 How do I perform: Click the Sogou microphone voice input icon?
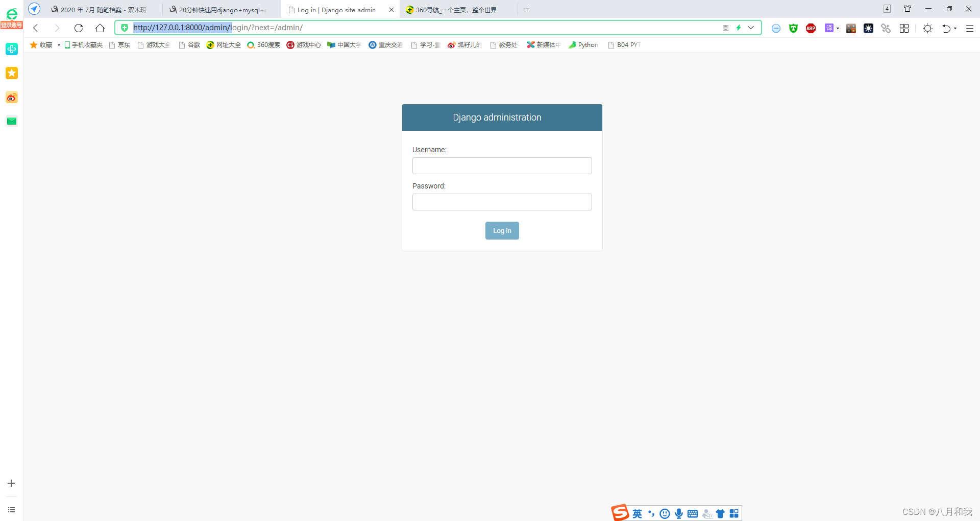click(x=679, y=514)
